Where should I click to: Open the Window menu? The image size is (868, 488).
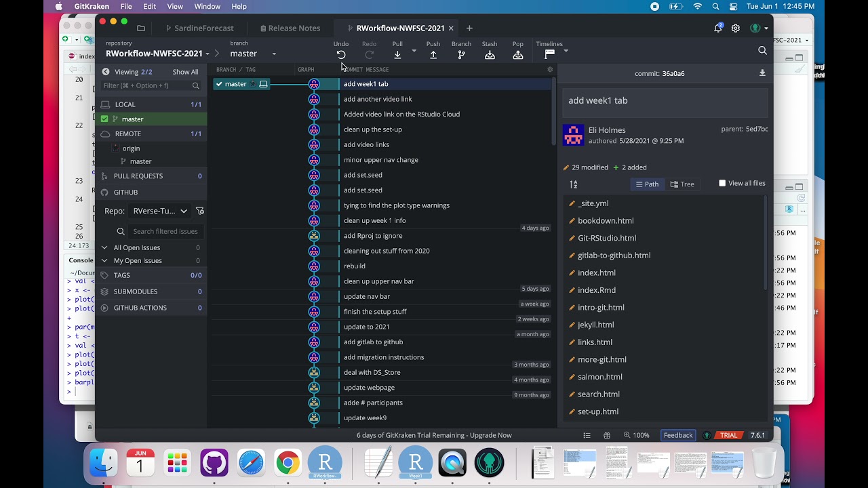pyautogui.click(x=207, y=6)
